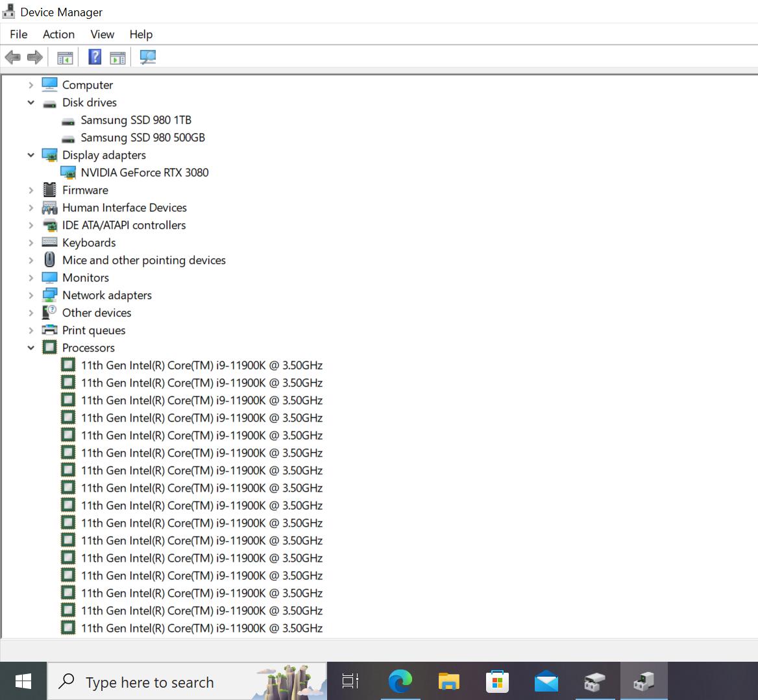Click the Display adapters category icon
758x700 pixels.
click(49, 155)
